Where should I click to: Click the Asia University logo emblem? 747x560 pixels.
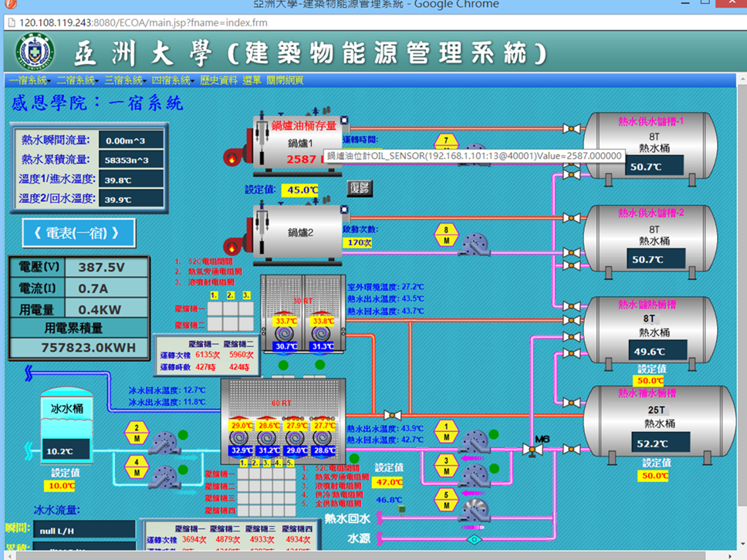pos(34,52)
